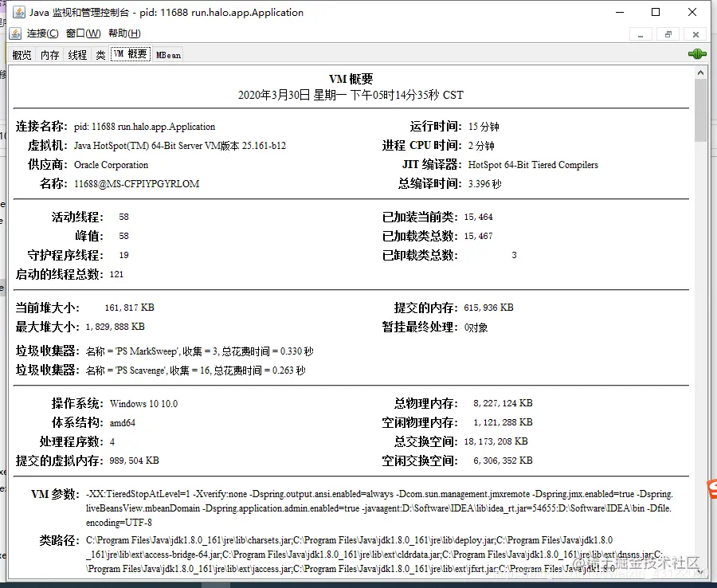Open the MBean tab
Viewport: 717px width, 588px height.
point(167,54)
